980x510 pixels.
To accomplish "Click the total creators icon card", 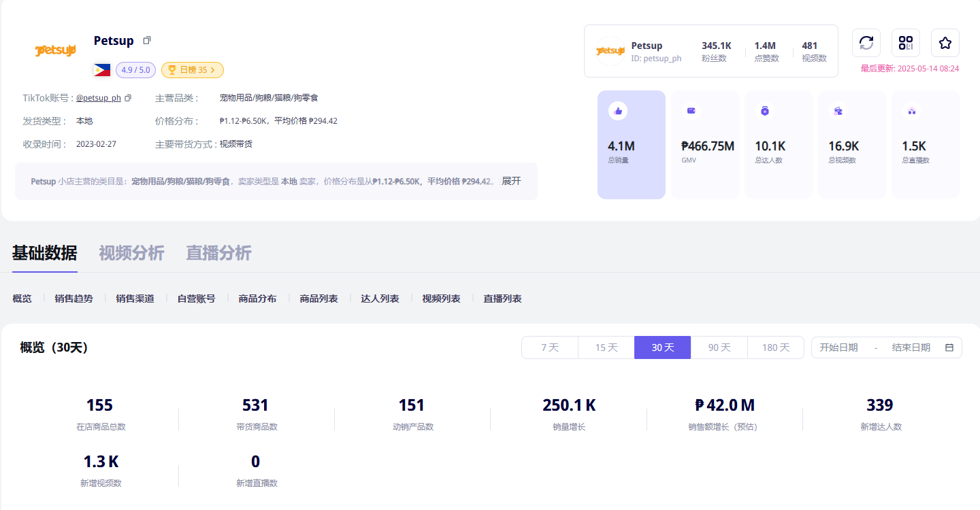I will coord(779,145).
